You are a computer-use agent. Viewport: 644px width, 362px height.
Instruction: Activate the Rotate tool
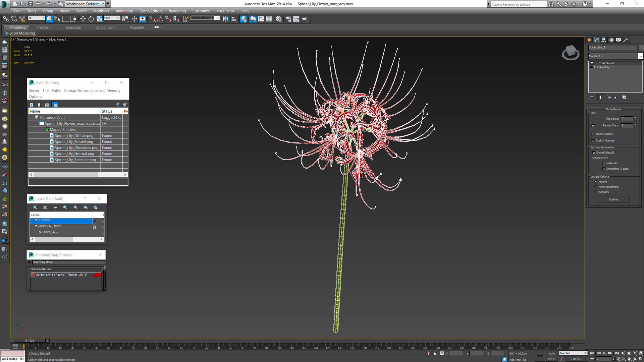click(91, 19)
